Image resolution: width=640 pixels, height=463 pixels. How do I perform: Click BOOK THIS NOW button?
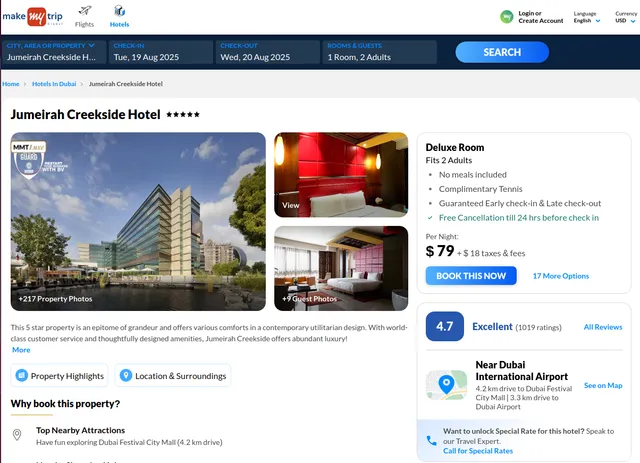click(471, 276)
